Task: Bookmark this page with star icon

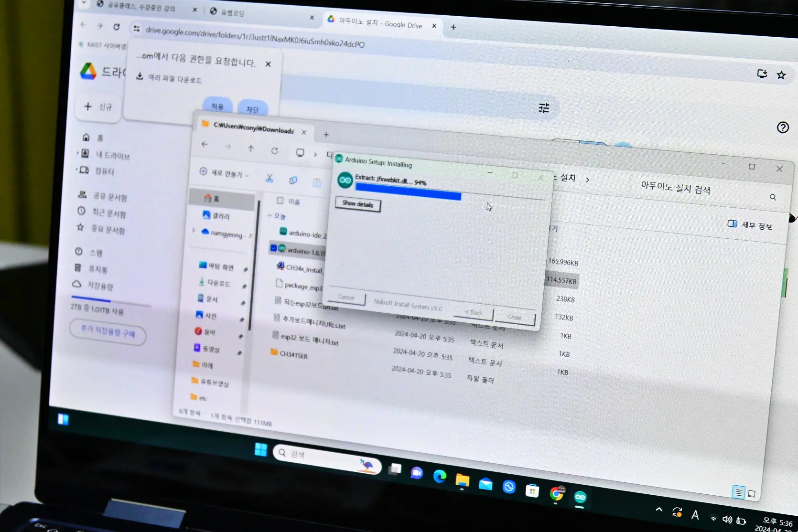Action: tap(781, 75)
